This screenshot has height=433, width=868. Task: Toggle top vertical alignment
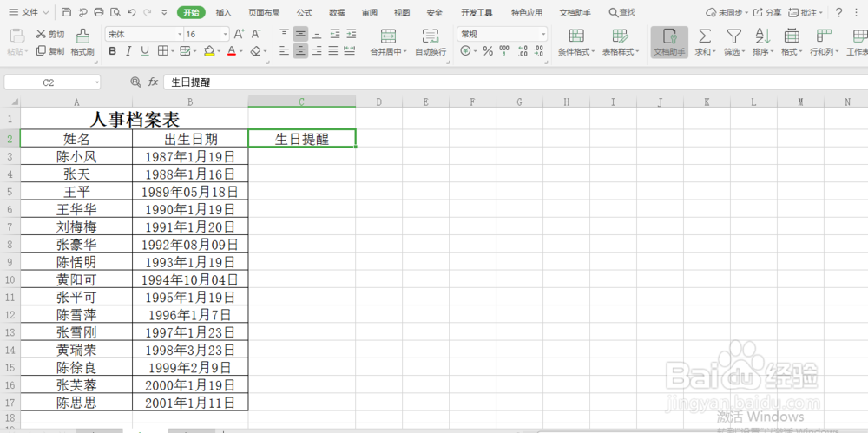pos(284,35)
